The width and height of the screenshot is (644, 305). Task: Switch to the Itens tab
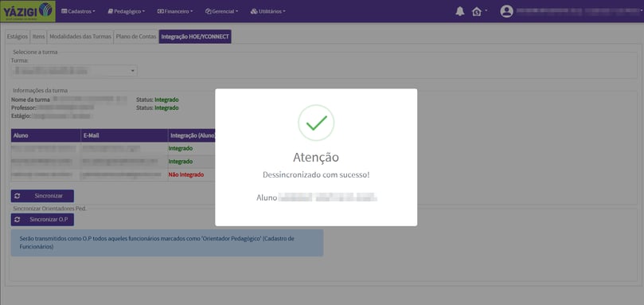[38, 37]
